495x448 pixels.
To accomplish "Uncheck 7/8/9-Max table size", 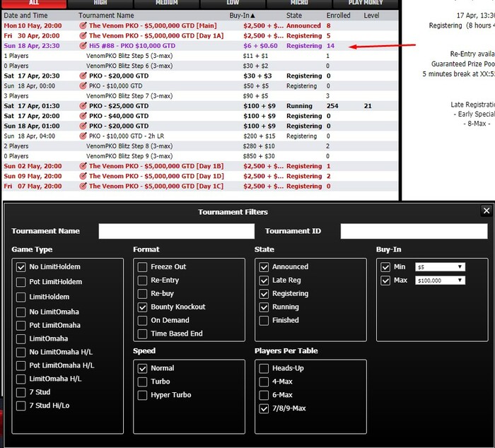I will [x=264, y=408].
